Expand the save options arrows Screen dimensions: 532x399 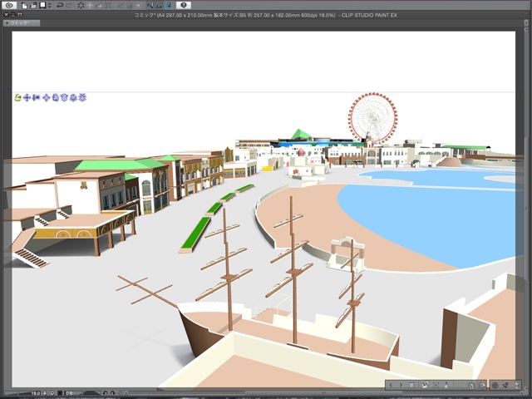pyautogui.click(x=50, y=6)
